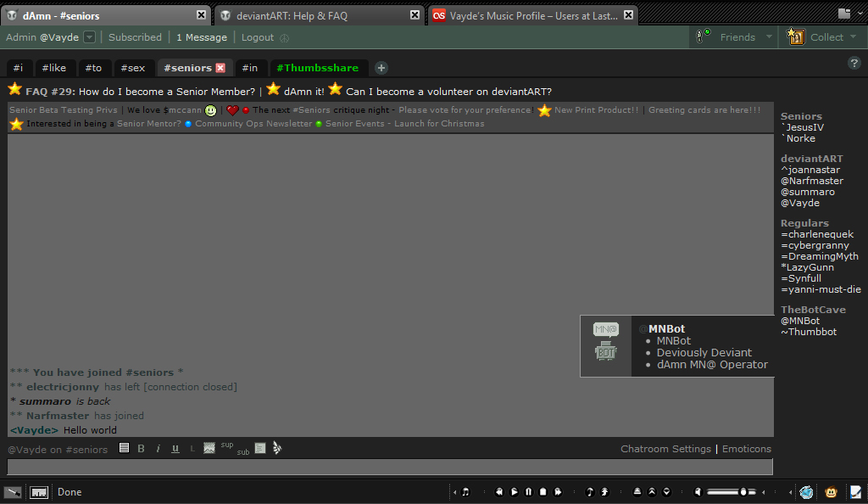The image size is (868, 504).
Task: Click the play button in music player
Action: pos(515,492)
